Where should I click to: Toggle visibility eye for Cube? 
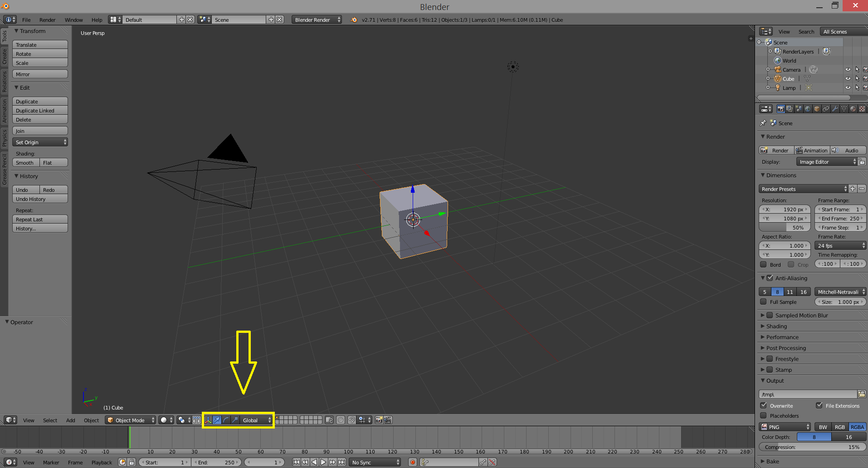click(x=848, y=79)
